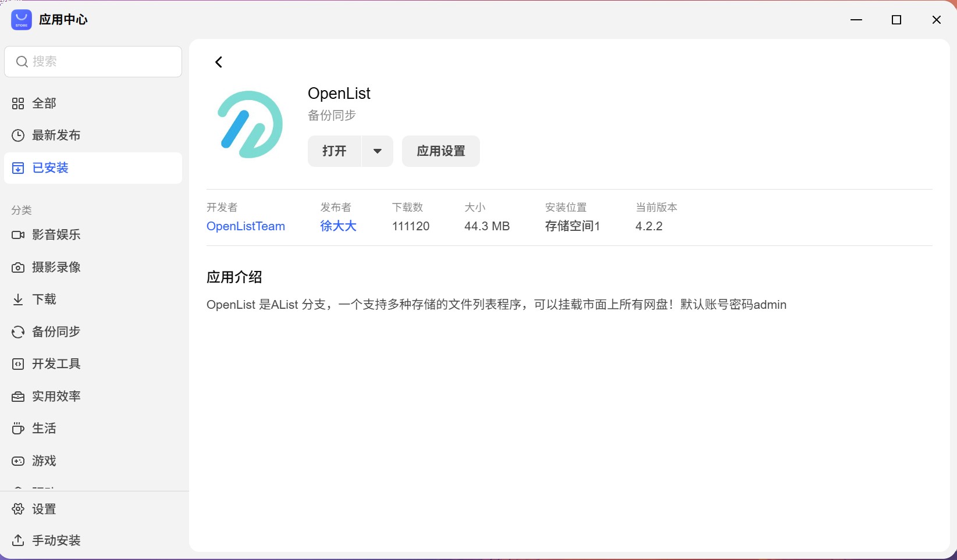Screen dimensions: 957x560
Task: Click the 最新发布 clock icon
Action: tap(18, 135)
